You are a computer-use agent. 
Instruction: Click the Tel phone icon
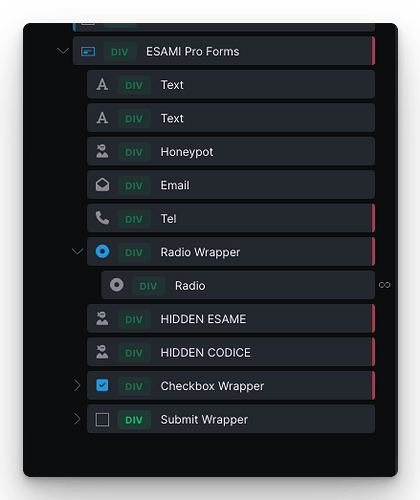(x=102, y=218)
